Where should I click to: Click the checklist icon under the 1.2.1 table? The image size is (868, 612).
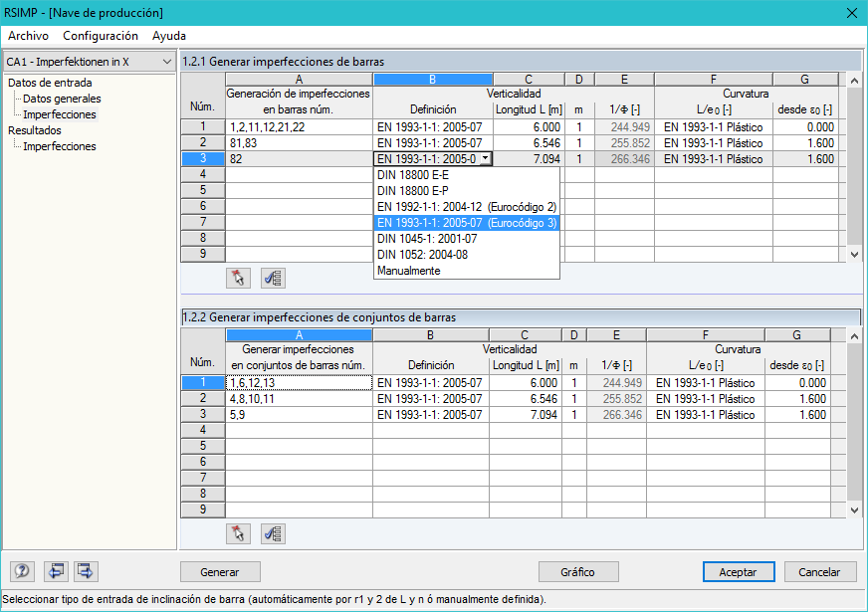[273, 278]
